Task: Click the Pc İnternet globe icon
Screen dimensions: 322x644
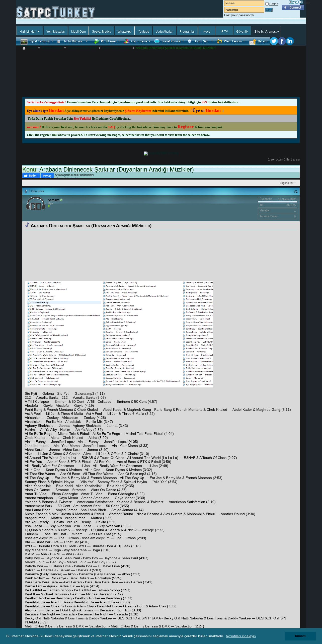Action: [96, 41]
